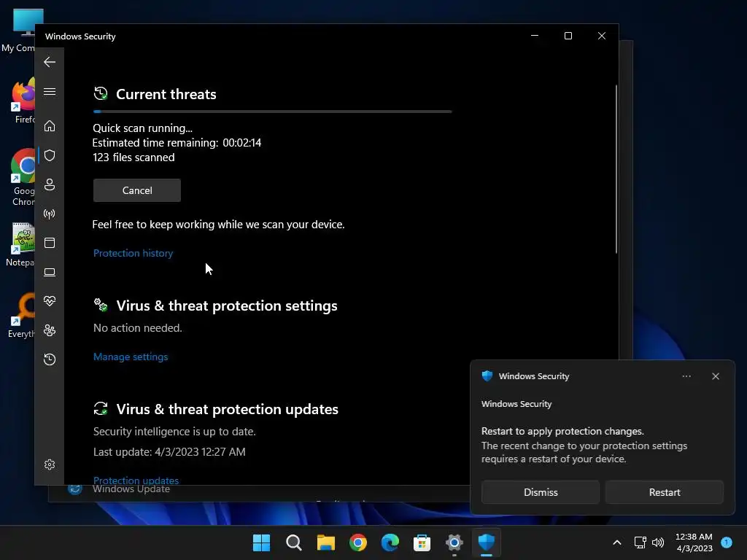
Task: Open the Windows Start menu
Action: click(261, 542)
